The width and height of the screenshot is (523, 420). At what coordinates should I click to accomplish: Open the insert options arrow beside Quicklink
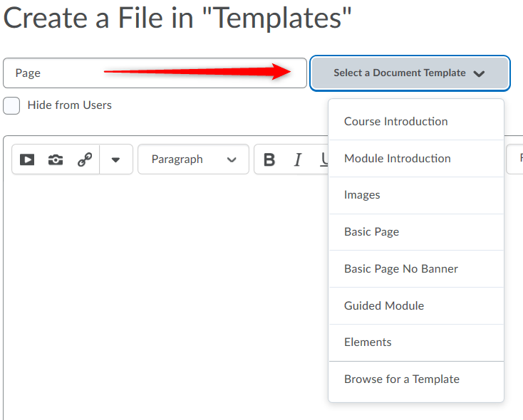(x=115, y=159)
